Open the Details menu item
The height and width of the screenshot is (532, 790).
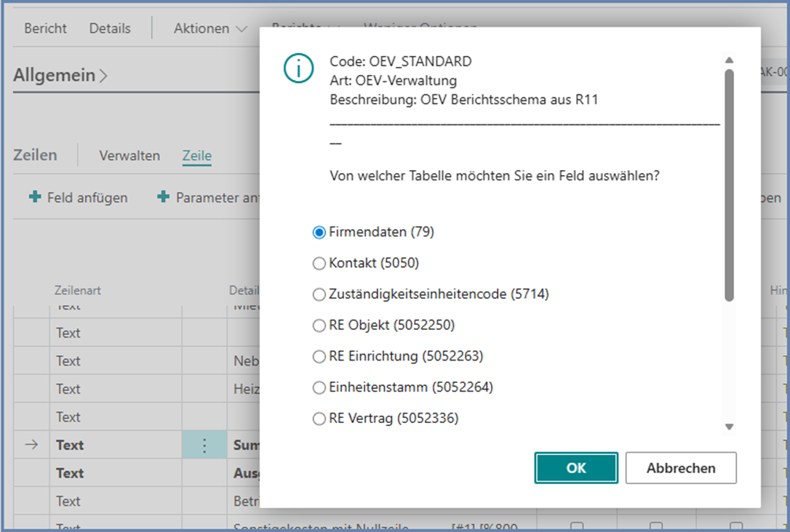pos(110,29)
